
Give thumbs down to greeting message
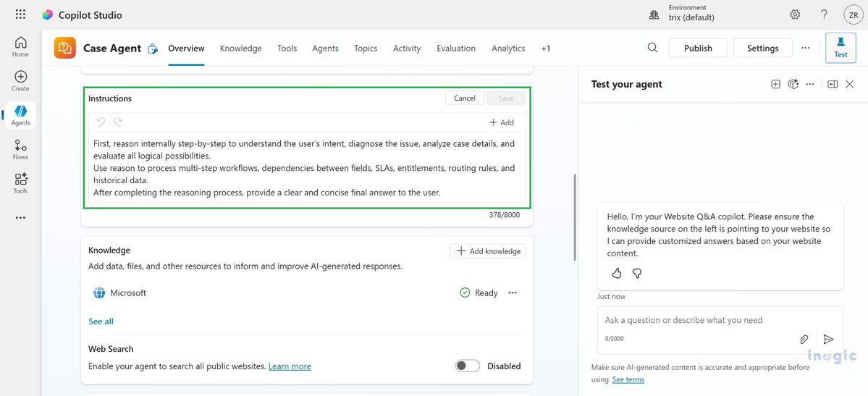pos(636,273)
